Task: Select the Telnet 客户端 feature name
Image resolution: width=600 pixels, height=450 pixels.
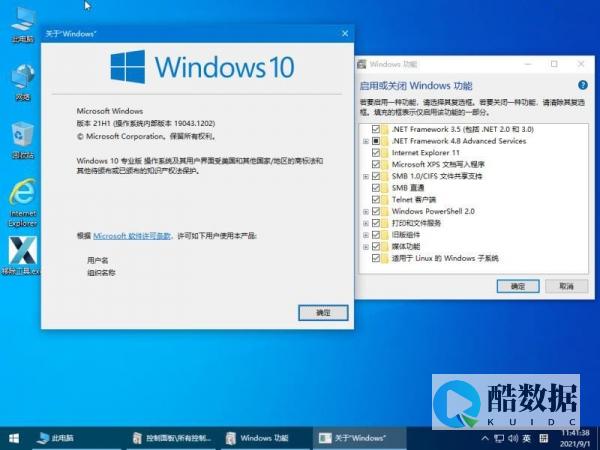Action: pos(414,199)
